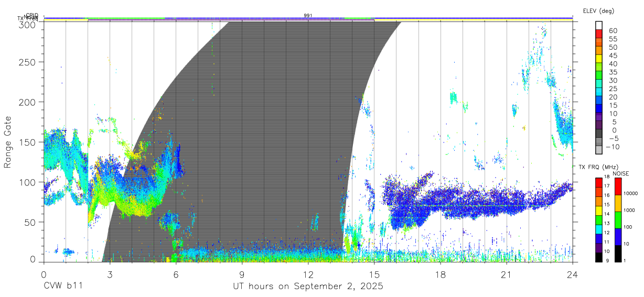Click the x-axis tick label '9'
The height and width of the screenshot is (297, 644).
[242, 274]
